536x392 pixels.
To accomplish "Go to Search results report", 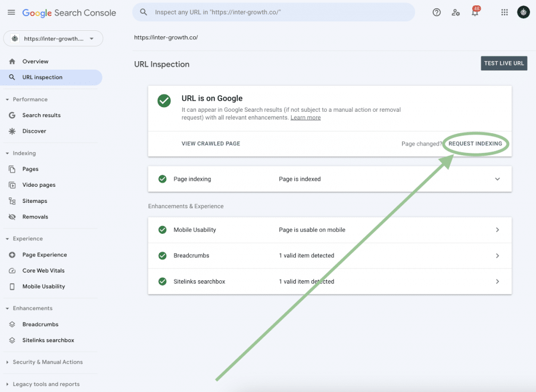I will click(41, 115).
